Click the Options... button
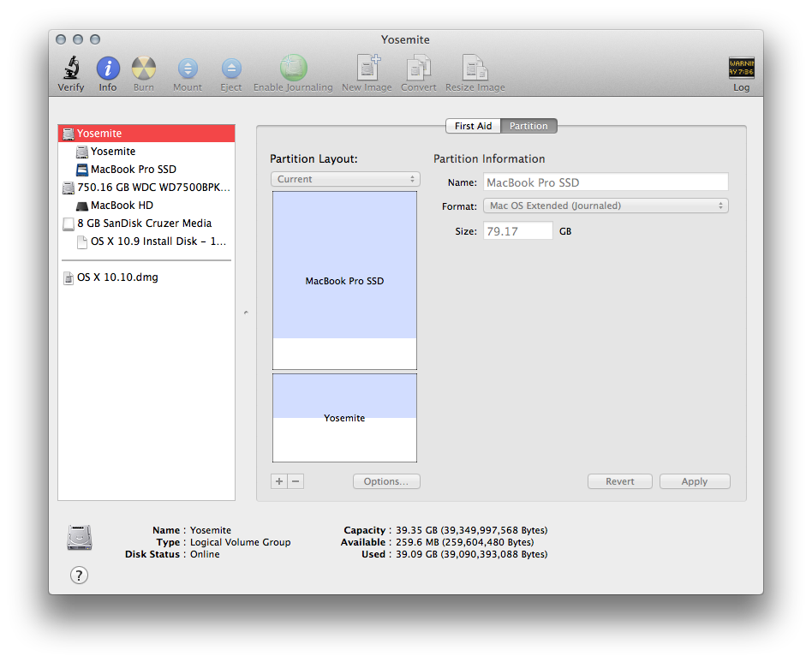This screenshot has height=662, width=812. [x=386, y=481]
